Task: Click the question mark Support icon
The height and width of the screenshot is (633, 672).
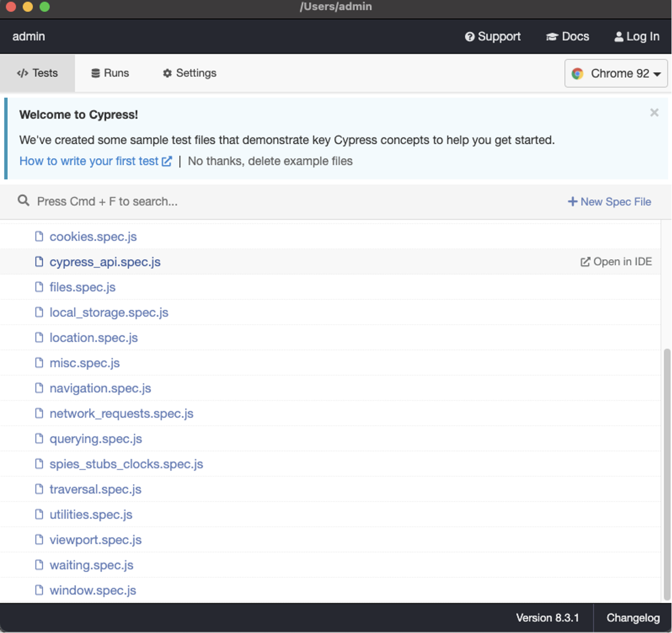Action: pyautogui.click(x=469, y=36)
